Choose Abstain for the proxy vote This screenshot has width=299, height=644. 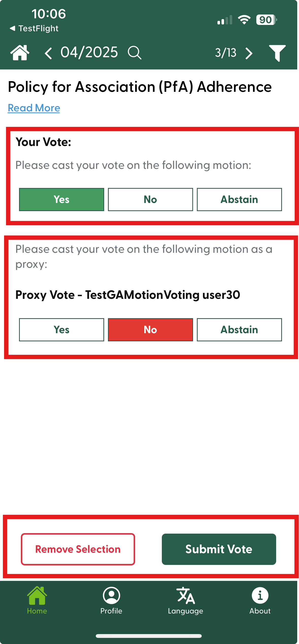[239, 330]
